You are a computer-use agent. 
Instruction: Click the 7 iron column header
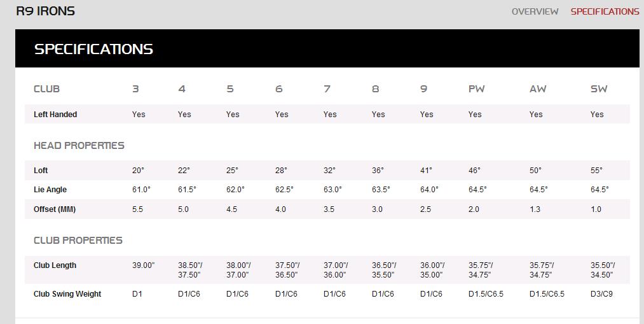click(327, 89)
